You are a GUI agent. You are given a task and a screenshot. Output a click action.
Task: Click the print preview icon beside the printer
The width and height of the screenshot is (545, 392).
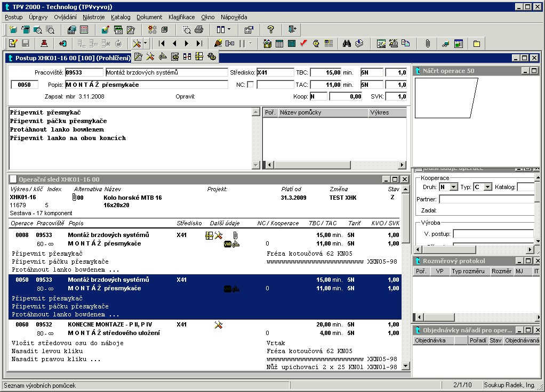(187, 30)
